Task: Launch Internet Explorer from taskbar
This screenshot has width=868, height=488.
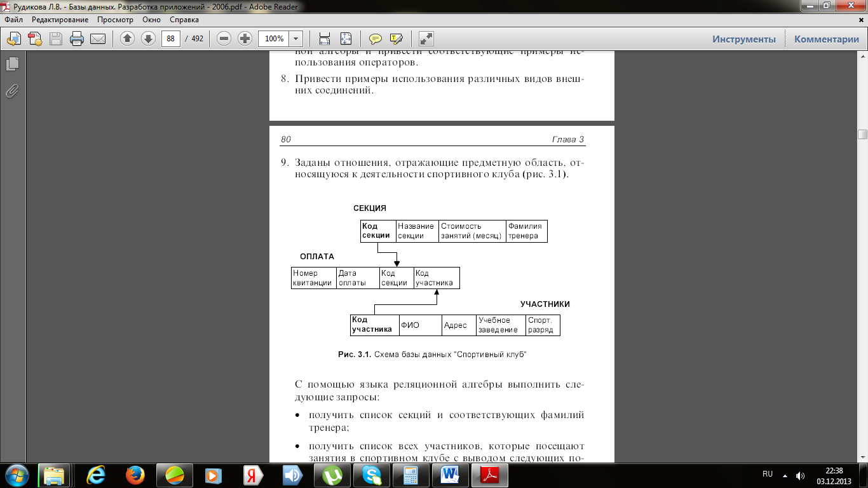Action: [x=96, y=475]
